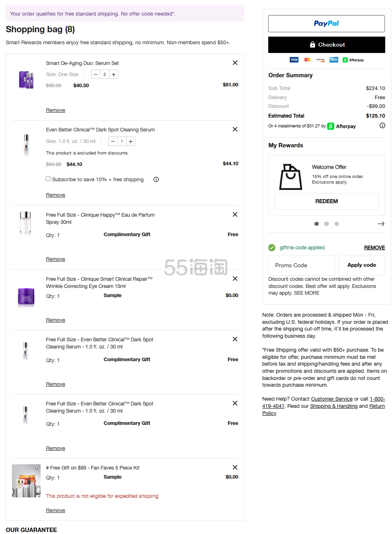Viewport: 392px width, 534px height.
Task: Click X icon on Fan Faves 5 Piece Kit
Action: tap(235, 467)
